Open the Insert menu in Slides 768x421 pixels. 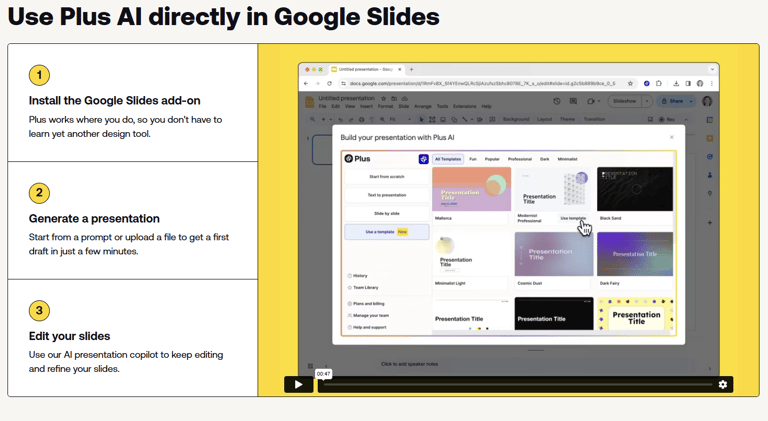point(366,106)
